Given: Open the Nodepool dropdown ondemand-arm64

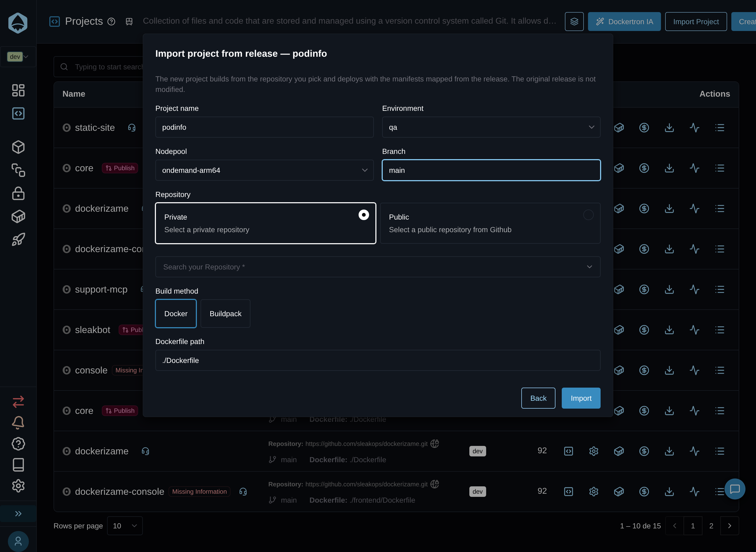Looking at the screenshot, I should coord(264,170).
